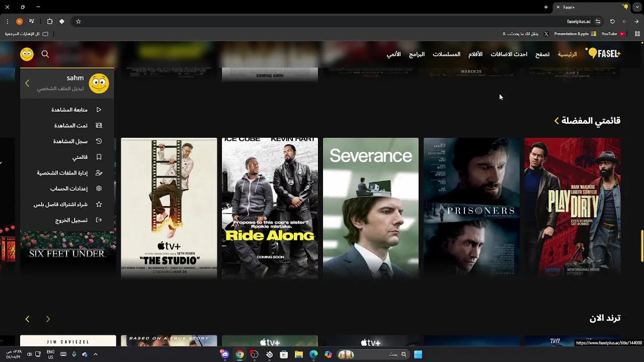Open the Ride Along poster
644x362 pixels.
pyautogui.click(x=270, y=208)
